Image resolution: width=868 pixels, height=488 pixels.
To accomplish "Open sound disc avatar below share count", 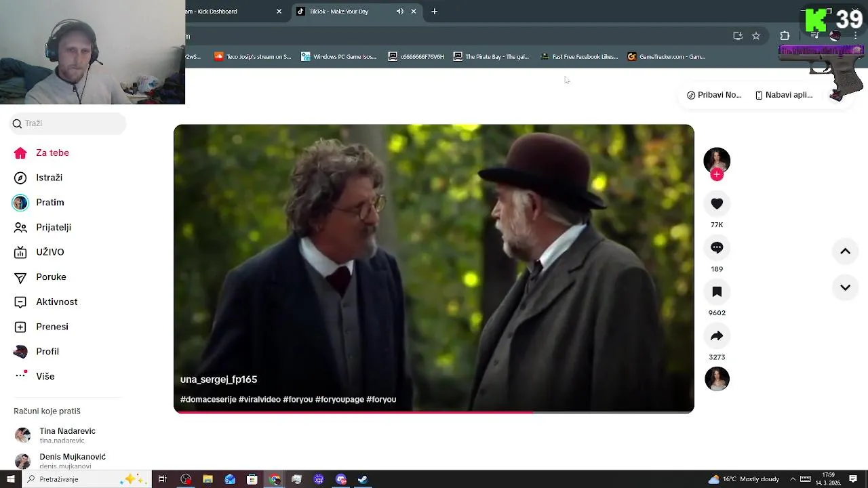I will [x=717, y=379].
